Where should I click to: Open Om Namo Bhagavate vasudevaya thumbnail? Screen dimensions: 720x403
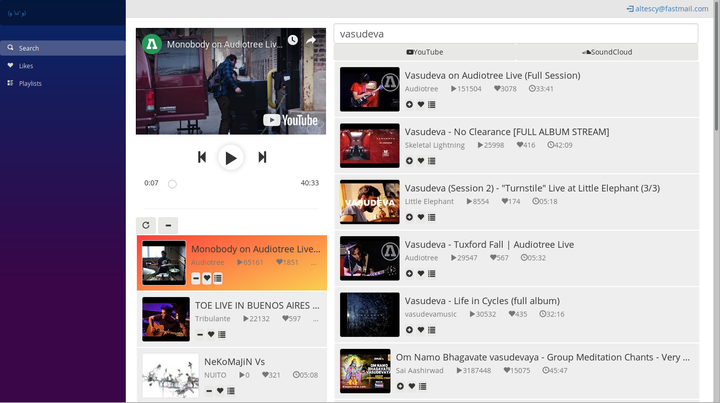pyautogui.click(x=365, y=371)
